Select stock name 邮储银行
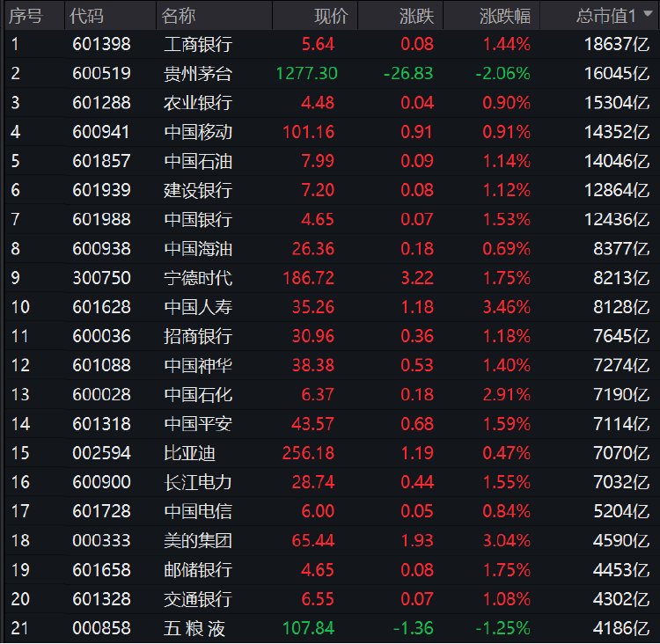660x644 pixels. 198,570
